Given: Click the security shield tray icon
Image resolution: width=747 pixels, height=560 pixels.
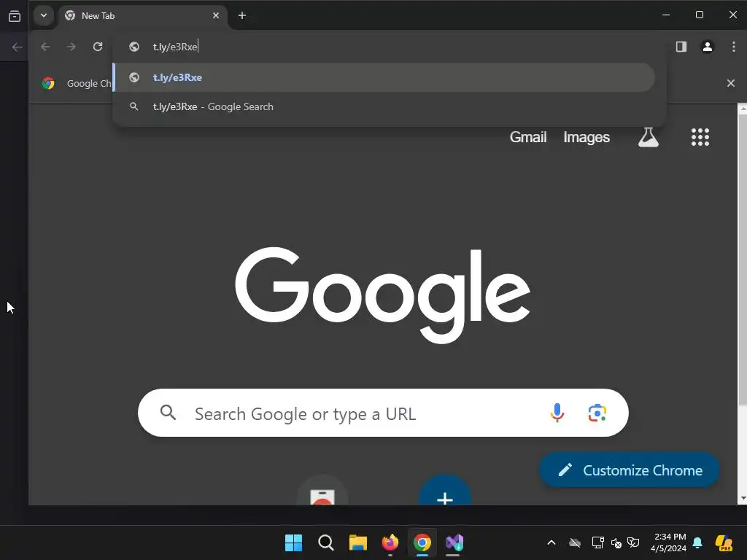Looking at the screenshot, I should pos(633,542).
